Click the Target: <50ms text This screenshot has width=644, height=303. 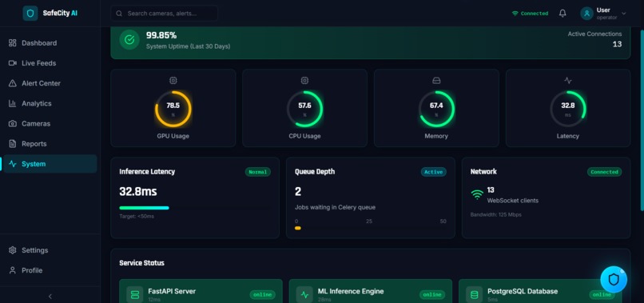click(137, 216)
